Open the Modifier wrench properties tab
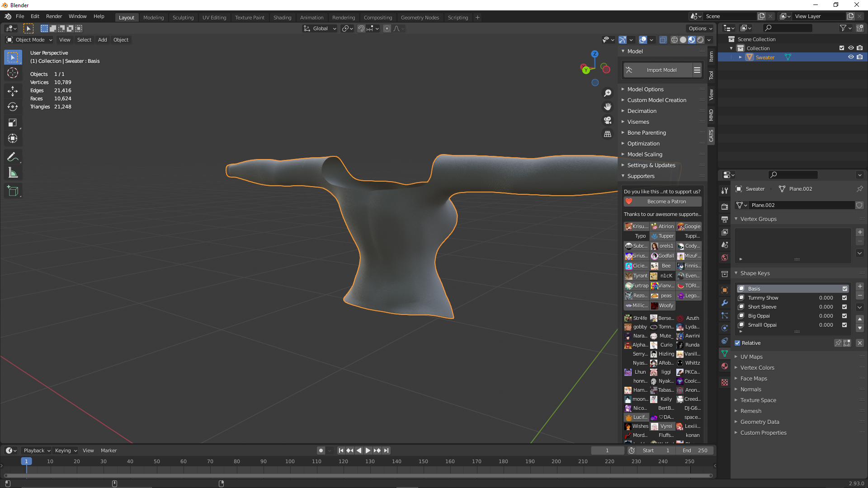Viewport: 868px width, 488px height. point(725,303)
